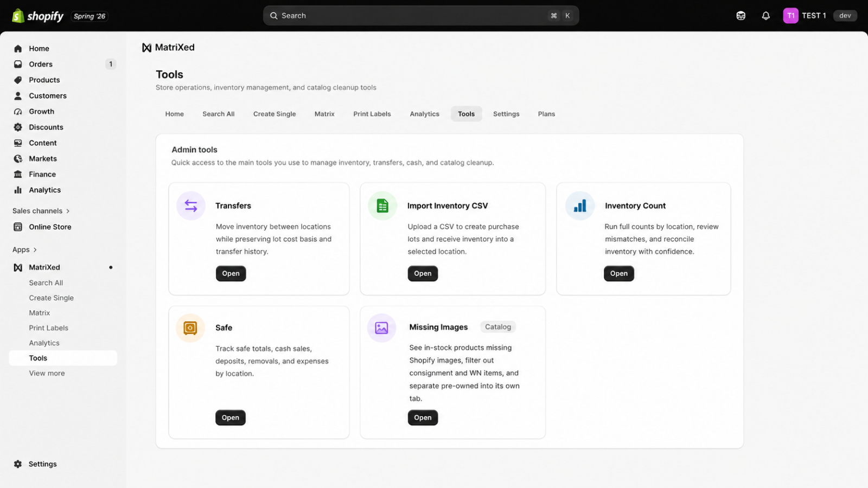This screenshot has width=868, height=488.
Task: Click the dev badge in top bar
Action: (x=845, y=16)
